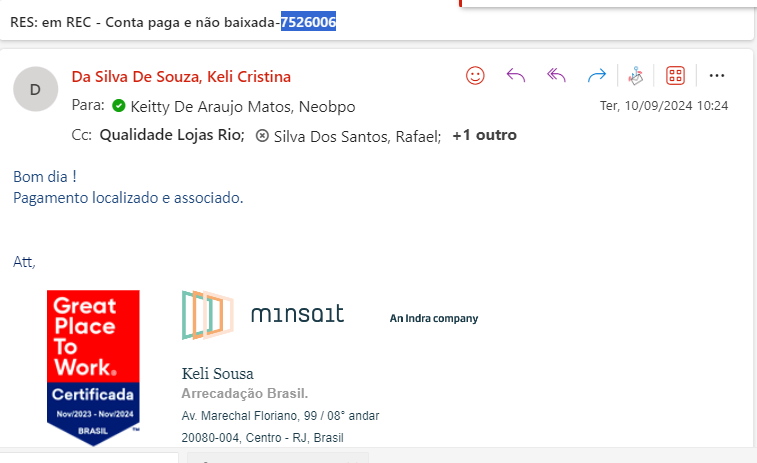Click the Minsait logo in signature
This screenshot has width=757, height=463.
click(x=264, y=315)
